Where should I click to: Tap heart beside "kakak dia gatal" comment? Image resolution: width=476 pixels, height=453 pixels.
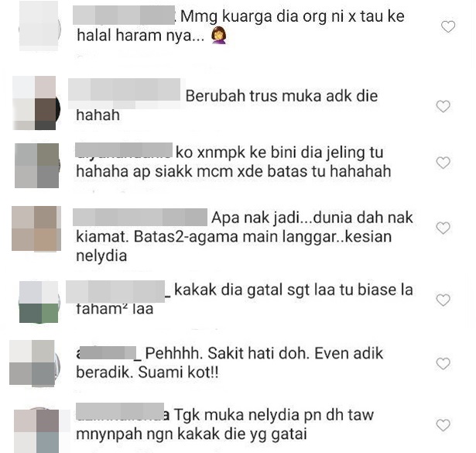coord(443,300)
